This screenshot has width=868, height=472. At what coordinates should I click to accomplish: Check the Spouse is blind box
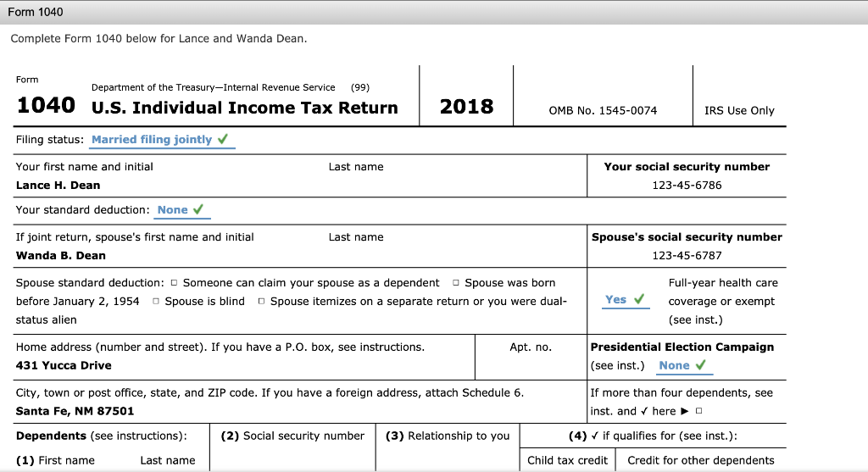[156, 301]
